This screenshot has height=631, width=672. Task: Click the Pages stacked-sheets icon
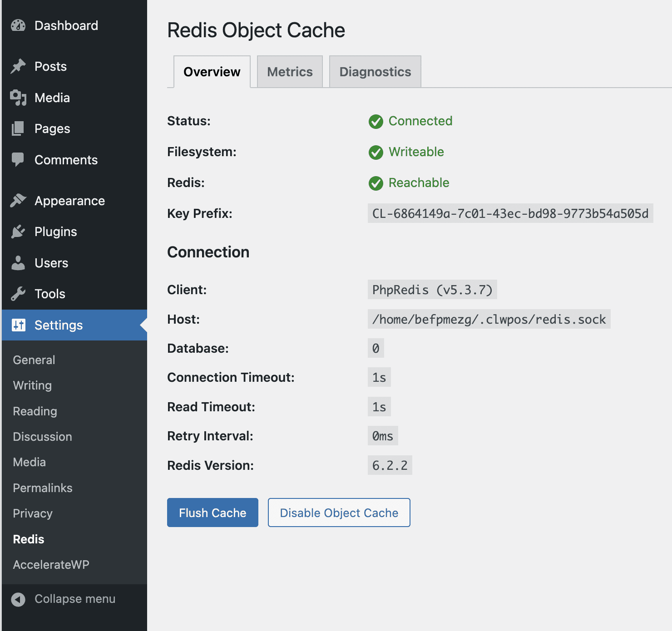(18, 128)
